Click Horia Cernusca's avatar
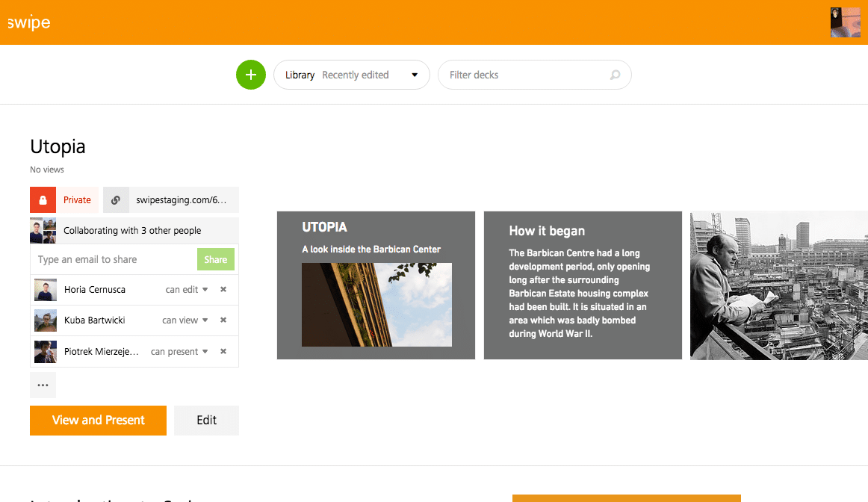Image resolution: width=868 pixels, height=502 pixels. click(x=46, y=289)
